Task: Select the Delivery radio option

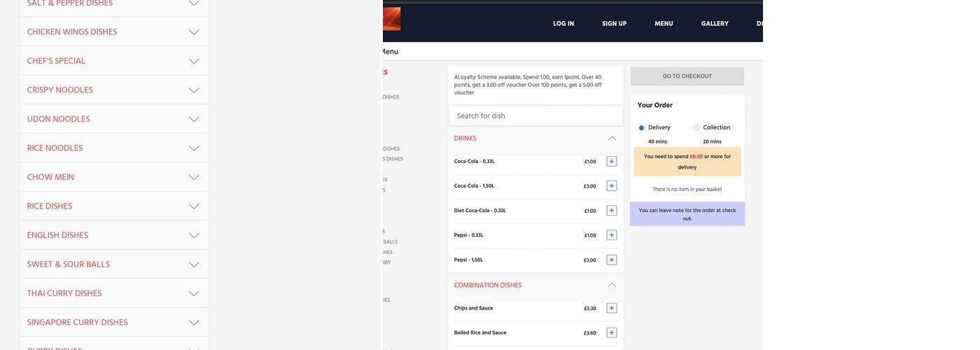Action: pyautogui.click(x=641, y=128)
